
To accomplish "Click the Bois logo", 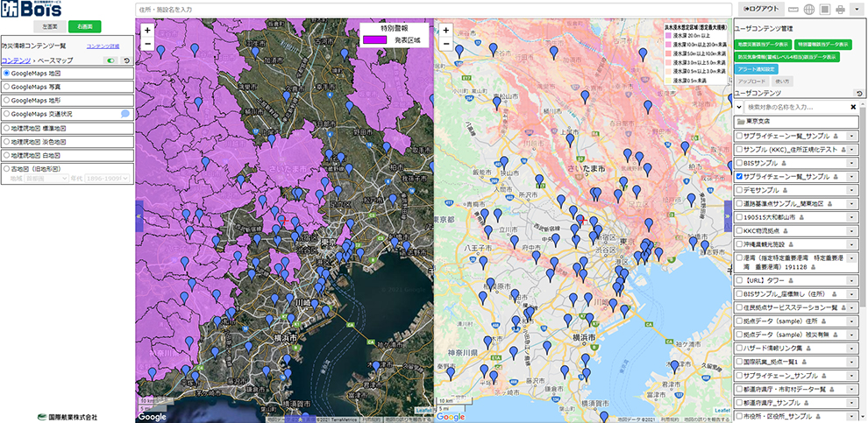I will [x=32, y=10].
